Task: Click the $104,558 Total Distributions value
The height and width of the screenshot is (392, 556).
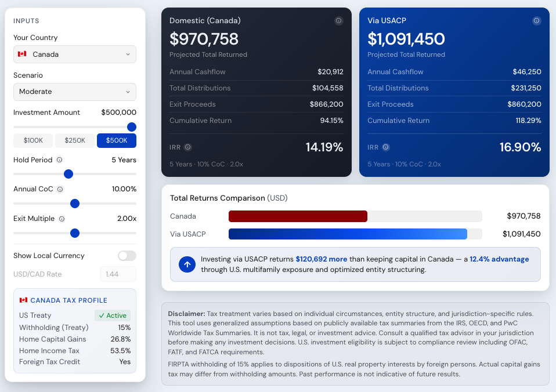Action: tap(328, 88)
